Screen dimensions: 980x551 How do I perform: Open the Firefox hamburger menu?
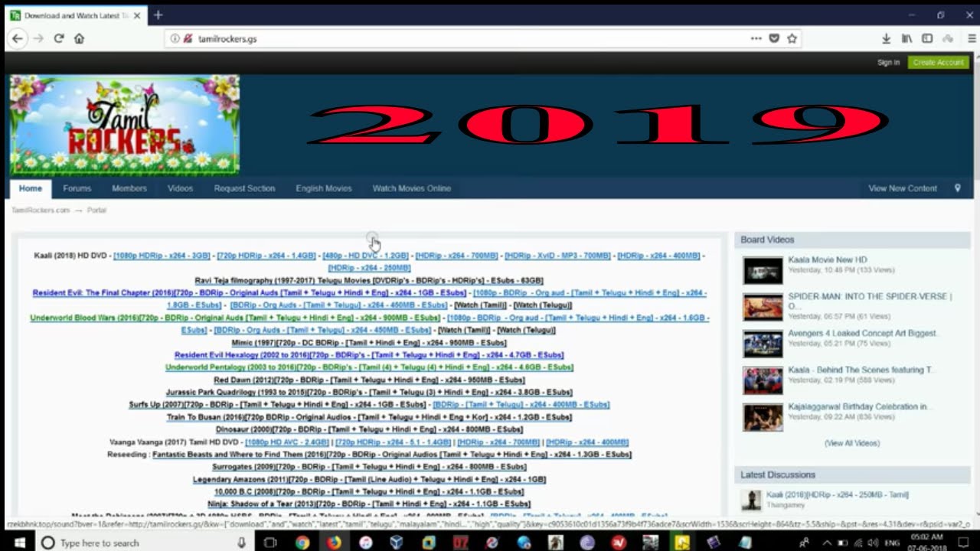(971, 38)
